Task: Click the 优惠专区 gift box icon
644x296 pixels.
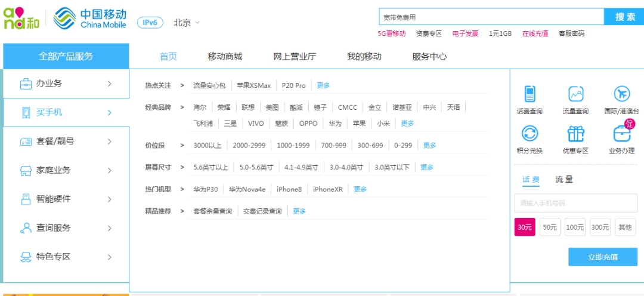Action: [575, 134]
